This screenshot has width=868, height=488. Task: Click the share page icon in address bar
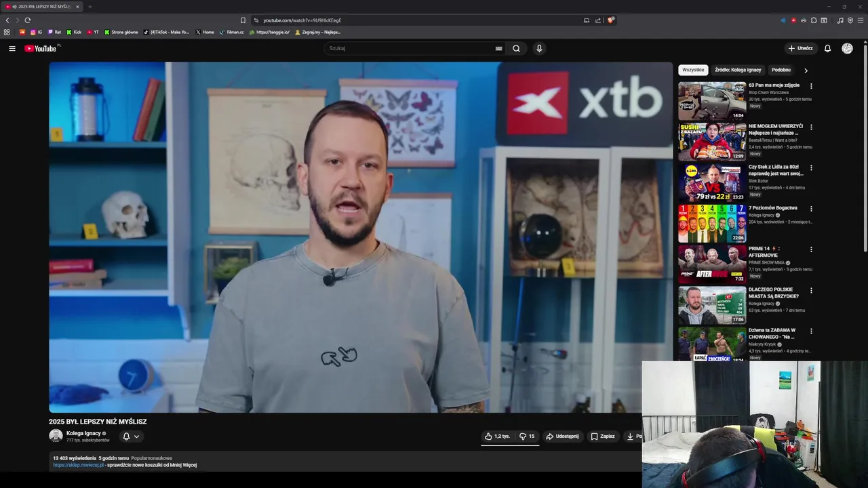tap(598, 20)
